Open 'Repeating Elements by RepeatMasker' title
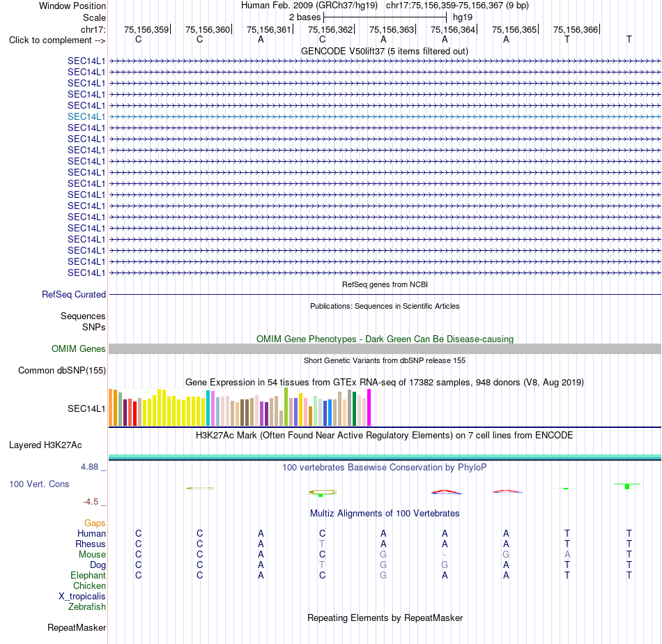The width and height of the screenshot is (662, 644). [385, 618]
